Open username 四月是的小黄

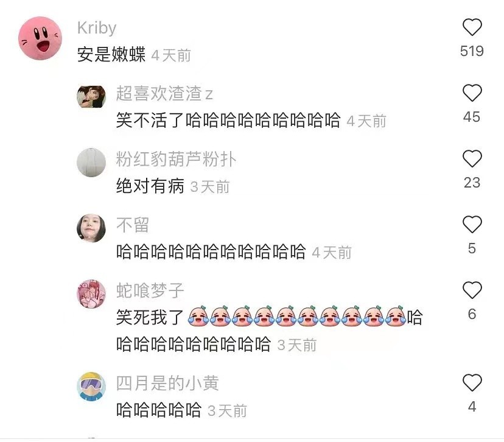167,383
